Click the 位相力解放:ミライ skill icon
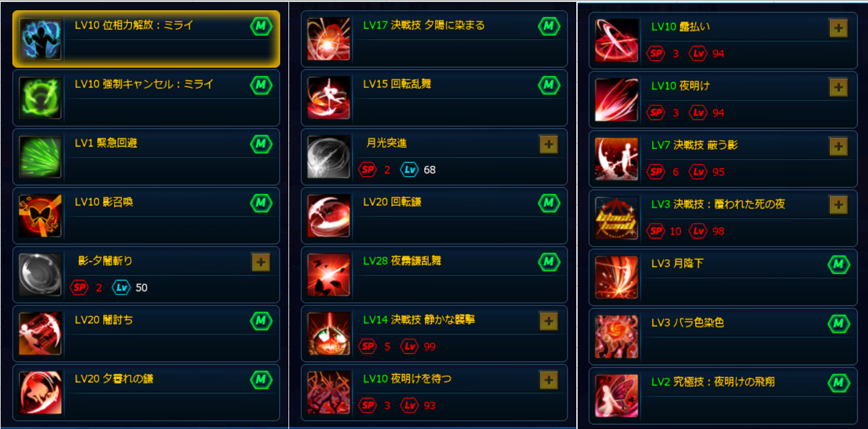The image size is (868, 429). (x=40, y=39)
